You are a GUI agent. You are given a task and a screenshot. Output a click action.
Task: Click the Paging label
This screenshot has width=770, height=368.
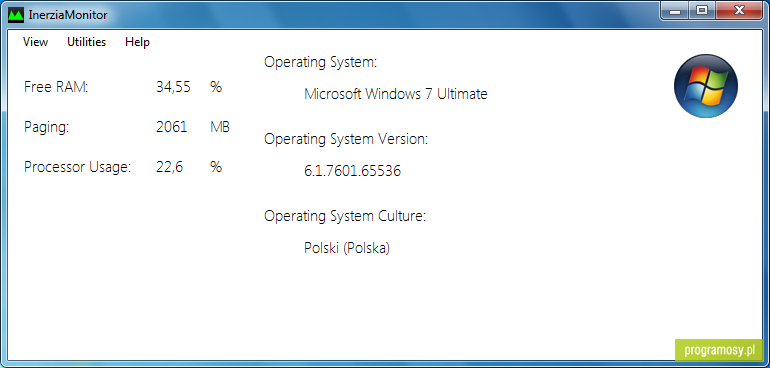[47, 127]
